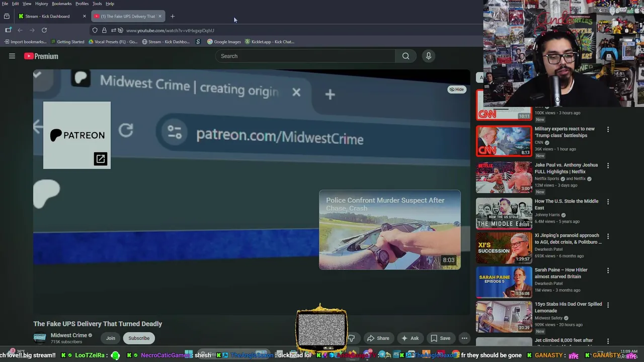
Task: Click the Ask button below the video
Action: click(410, 338)
